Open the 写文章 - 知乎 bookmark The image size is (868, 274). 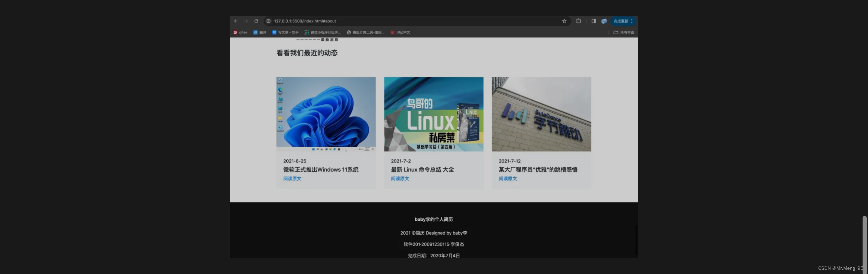click(x=285, y=32)
